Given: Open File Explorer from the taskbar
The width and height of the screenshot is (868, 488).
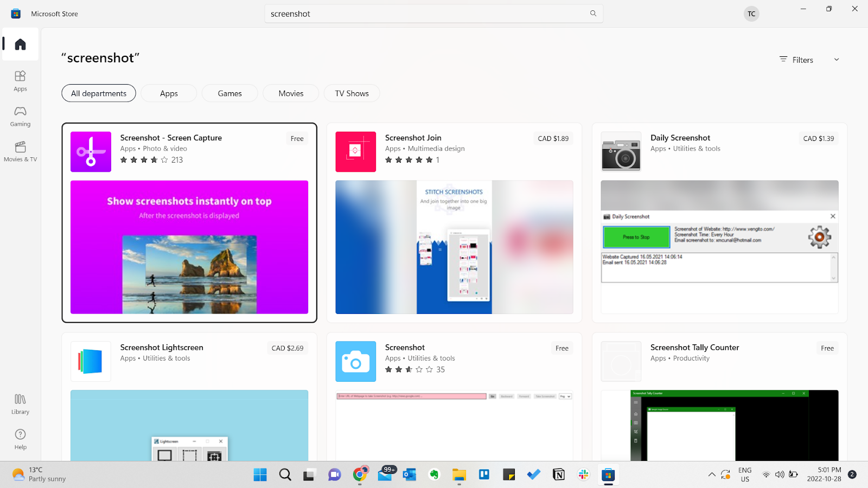Looking at the screenshot, I should (459, 475).
